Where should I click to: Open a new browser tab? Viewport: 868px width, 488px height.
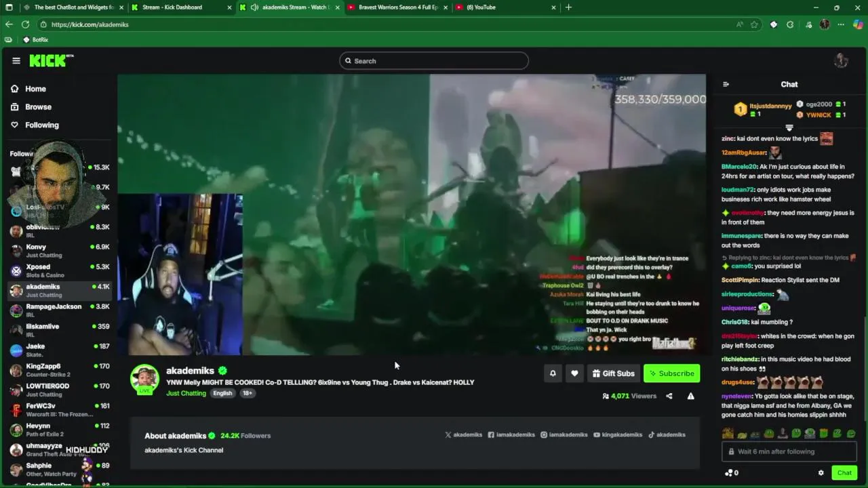568,7
